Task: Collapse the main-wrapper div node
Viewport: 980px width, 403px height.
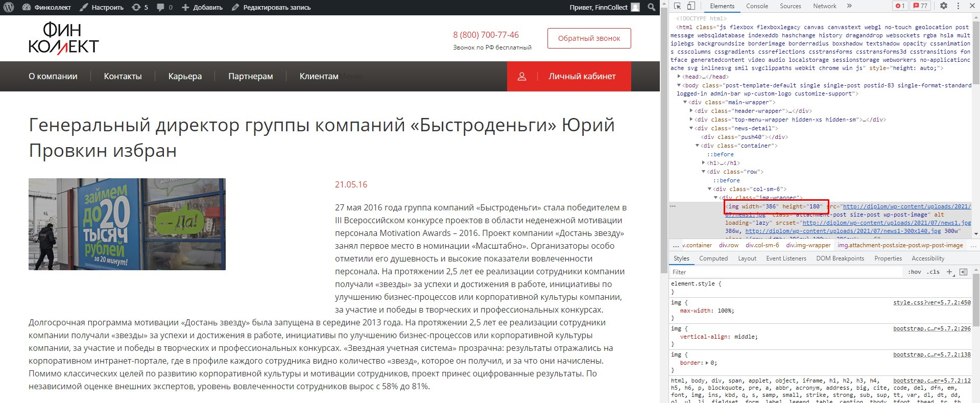Action: coord(685,102)
